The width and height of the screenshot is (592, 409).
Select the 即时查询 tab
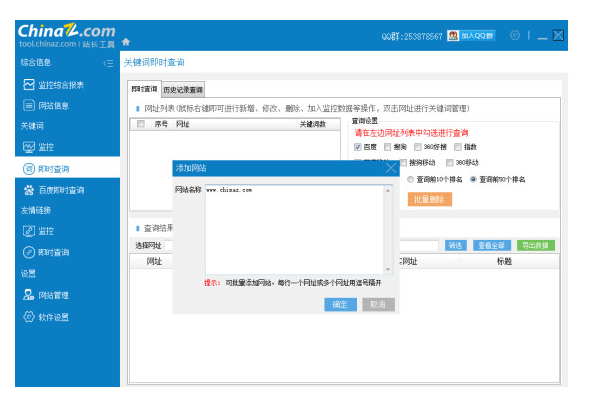(144, 89)
